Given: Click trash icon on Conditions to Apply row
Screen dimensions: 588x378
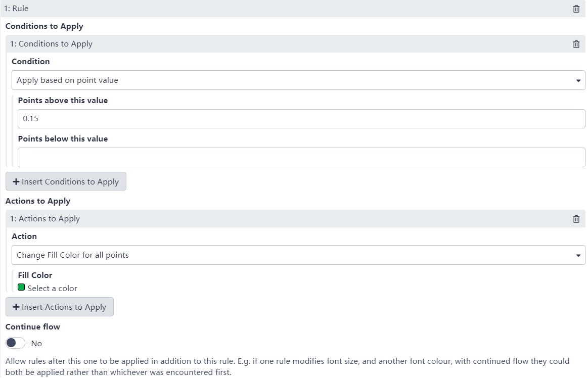Looking at the screenshot, I should (576, 44).
